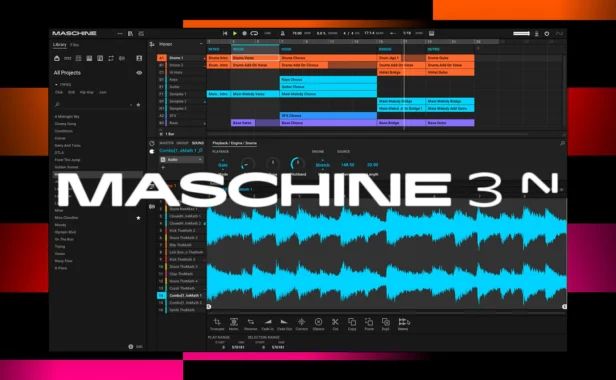Open the 1 Bar pattern length dropdown
The image size is (616, 380).
169,134
